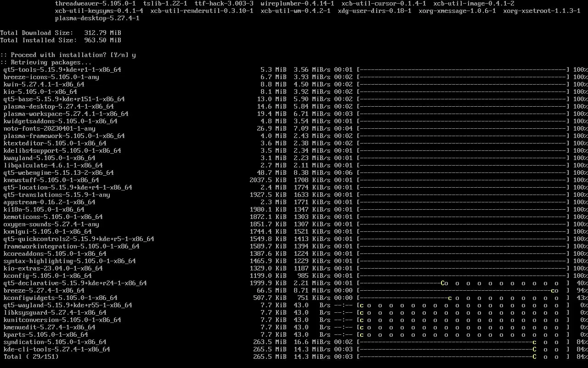Click the plasma-desktop-5.27.4-1-x86_64 download row name

(59, 106)
